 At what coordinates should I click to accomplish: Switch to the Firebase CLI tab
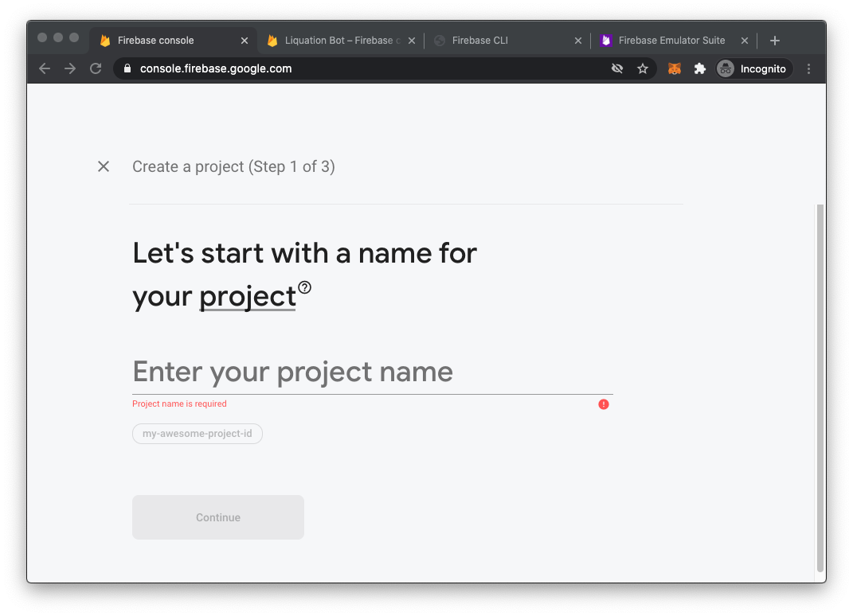(x=506, y=41)
